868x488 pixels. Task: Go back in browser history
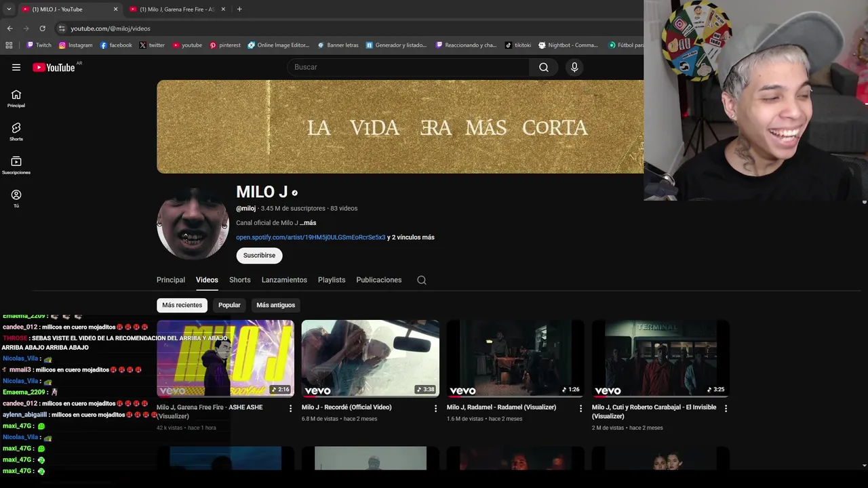9,28
